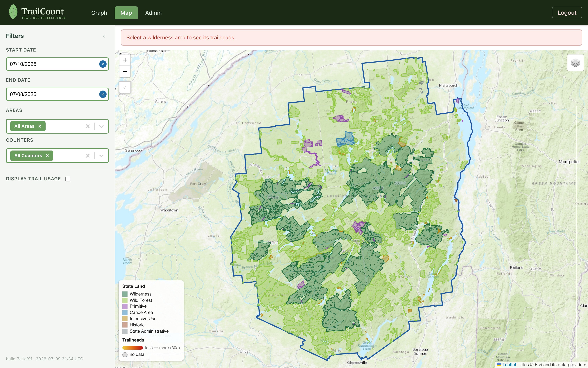Click the Logout button
The image size is (588, 368).
coord(567,13)
